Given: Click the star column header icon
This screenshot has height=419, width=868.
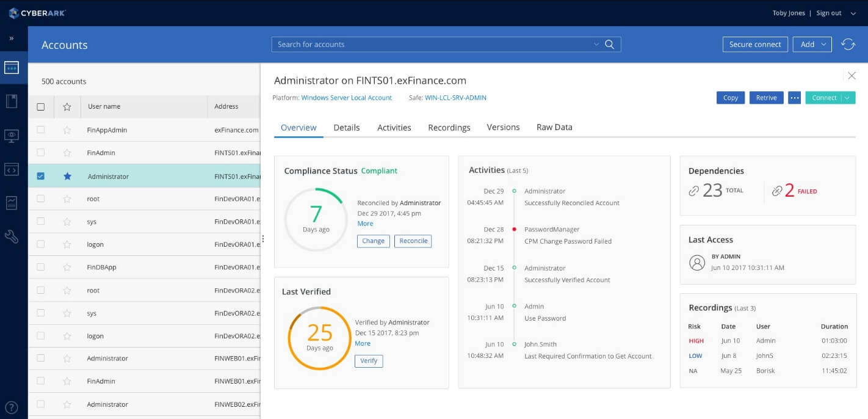Looking at the screenshot, I should click(x=67, y=107).
